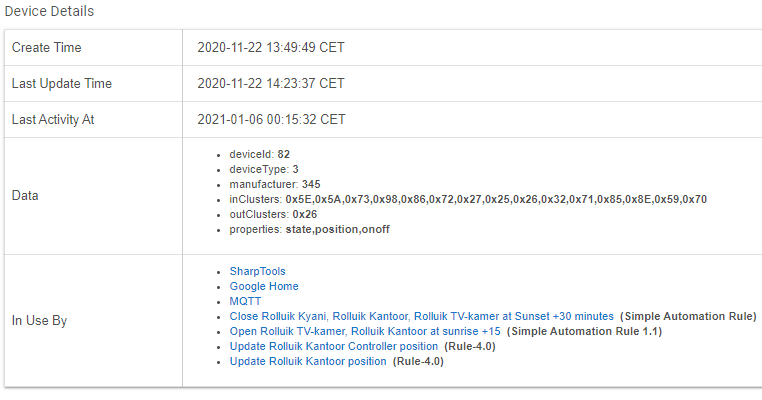Image resolution: width=762 pixels, height=400 pixels.
Task: Open the SharpTools app link
Action: pos(257,271)
